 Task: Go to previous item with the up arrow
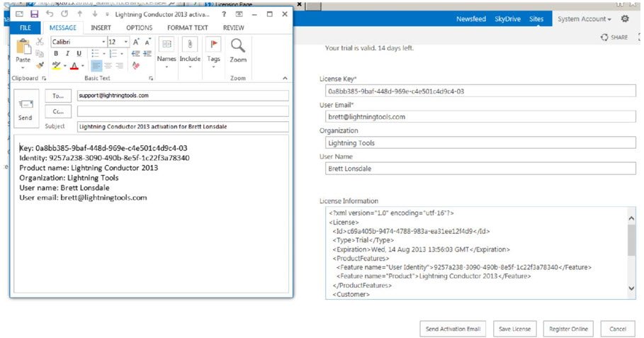click(x=79, y=14)
